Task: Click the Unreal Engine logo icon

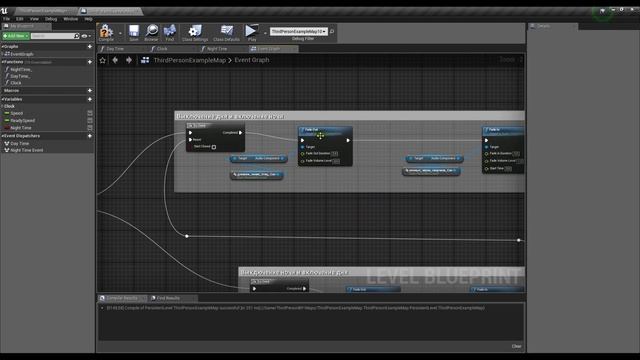Action: click(4, 11)
